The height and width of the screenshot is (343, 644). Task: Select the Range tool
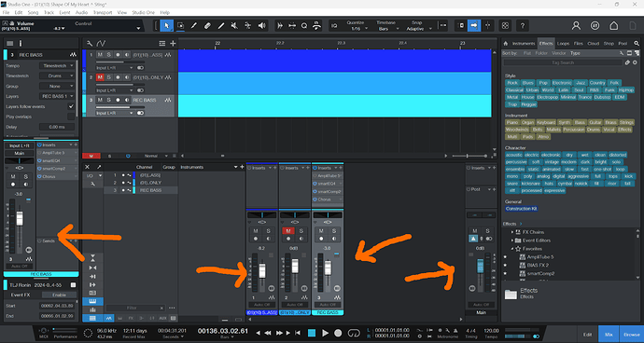click(x=180, y=25)
